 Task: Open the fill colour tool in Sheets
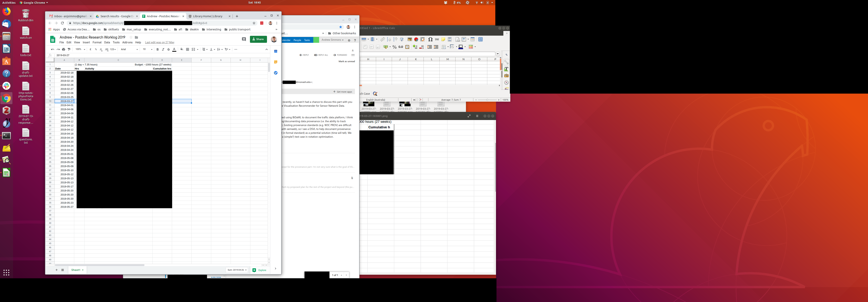tap(182, 50)
